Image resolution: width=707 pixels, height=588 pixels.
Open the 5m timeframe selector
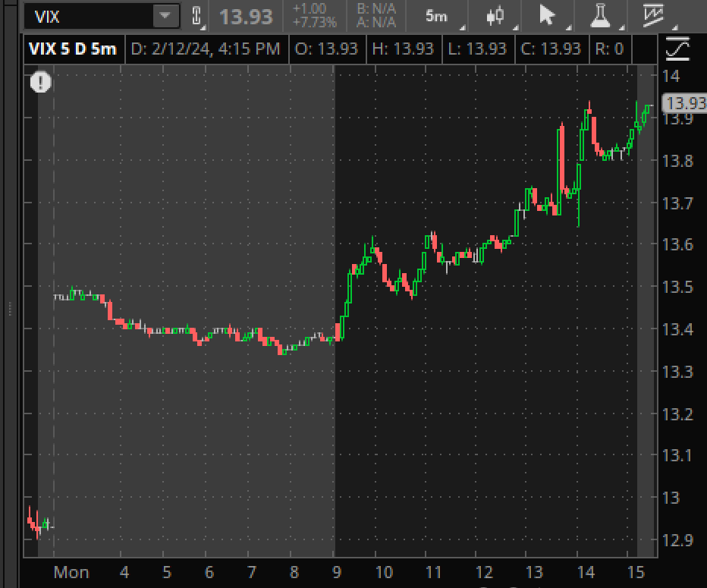click(x=437, y=16)
